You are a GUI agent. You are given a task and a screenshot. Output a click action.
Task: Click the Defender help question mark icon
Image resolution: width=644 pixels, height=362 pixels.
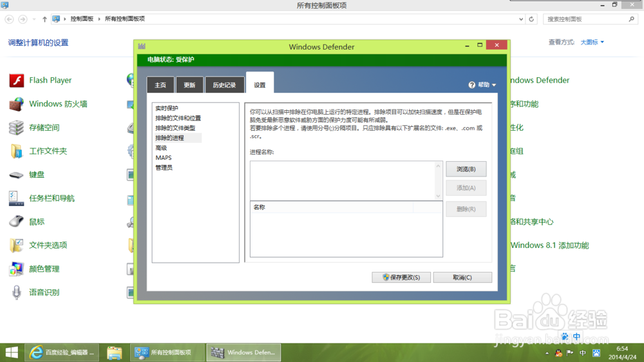pyautogui.click(x=471, y=84)
